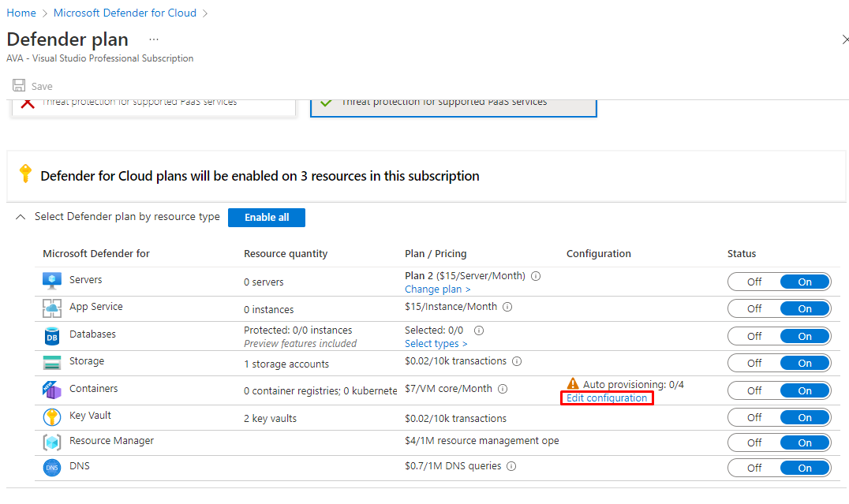Go to Home breadcrumb

(x=21, y=13)
